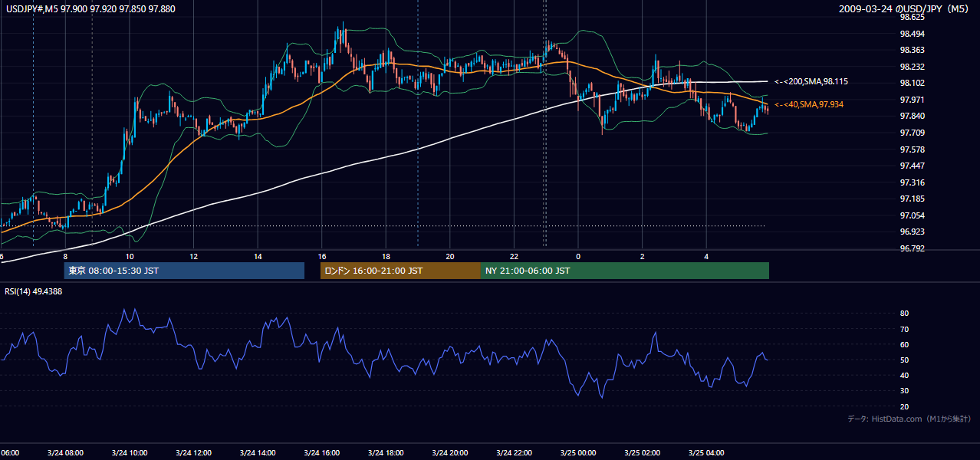Click price axis value 98.625
This screenshot has height=460, width=980.
click(912, 17)
